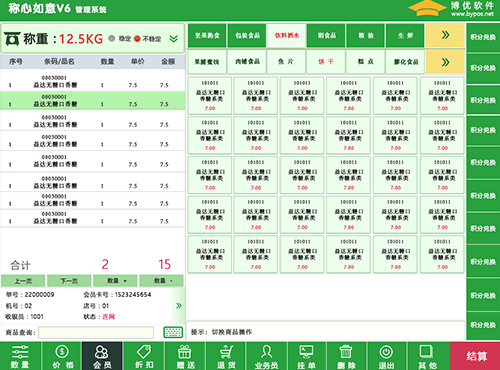Expand the weighing panel chevron

(x=173, y=39)
